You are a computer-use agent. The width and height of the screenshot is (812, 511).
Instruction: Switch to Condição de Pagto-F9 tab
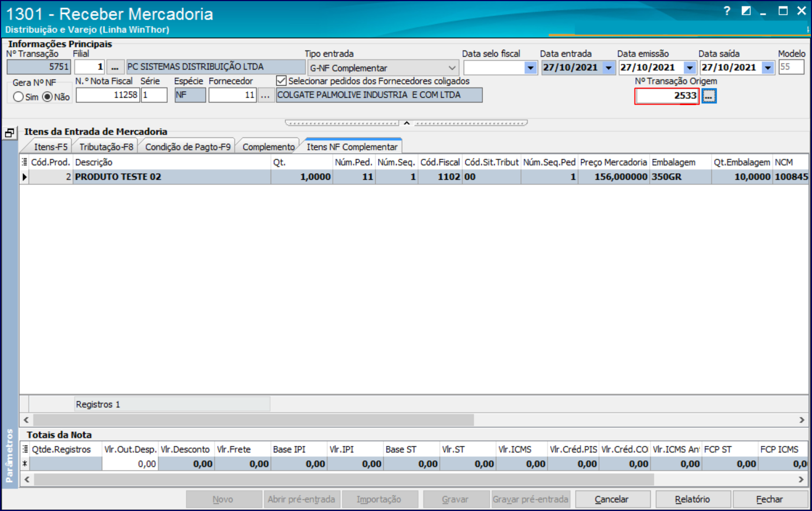click(x=188, y=147)
